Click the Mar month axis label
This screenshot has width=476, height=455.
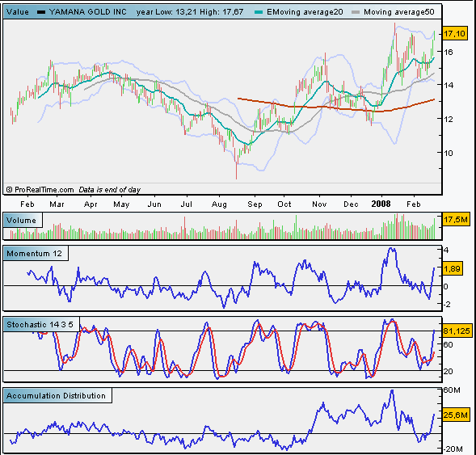[57, 204]
